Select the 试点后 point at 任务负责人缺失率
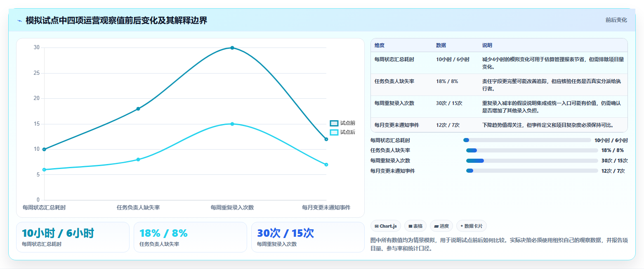 coord(138,159)
